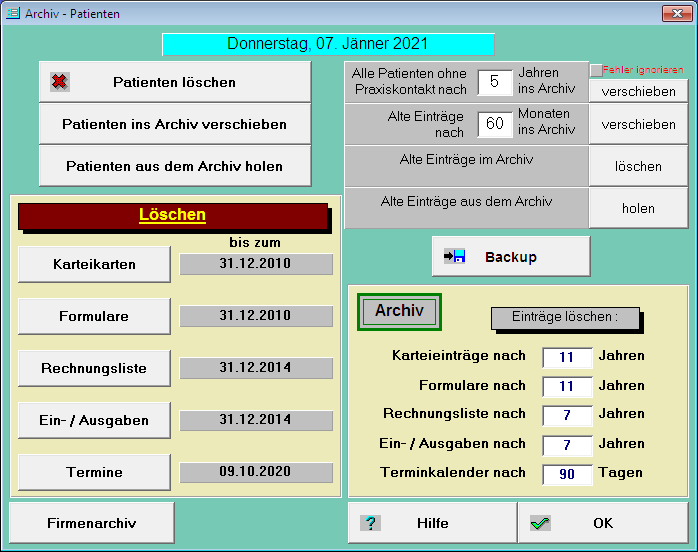Open the Firmenarchiv
This screenshot has height=552, width=698.
click(x=92, y=523)
